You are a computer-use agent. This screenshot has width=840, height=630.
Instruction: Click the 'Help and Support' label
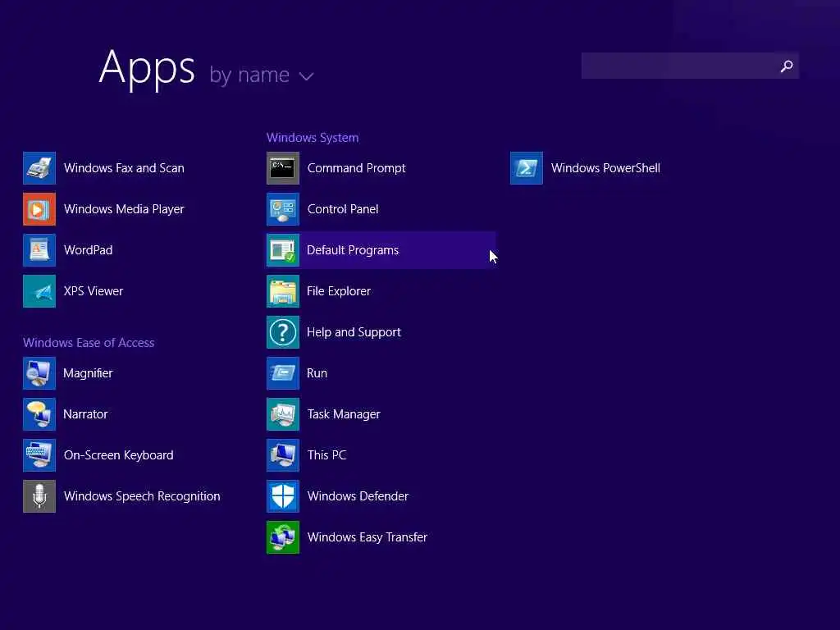pyautogui.click(x=354, y=332)
